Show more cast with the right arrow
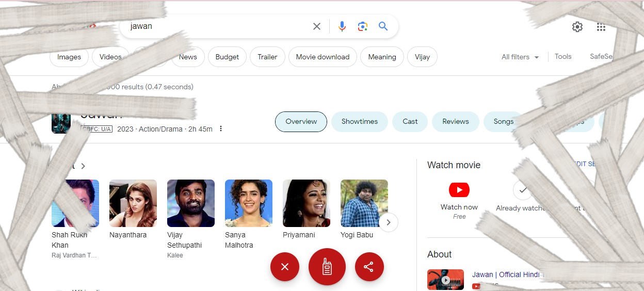 389,222
